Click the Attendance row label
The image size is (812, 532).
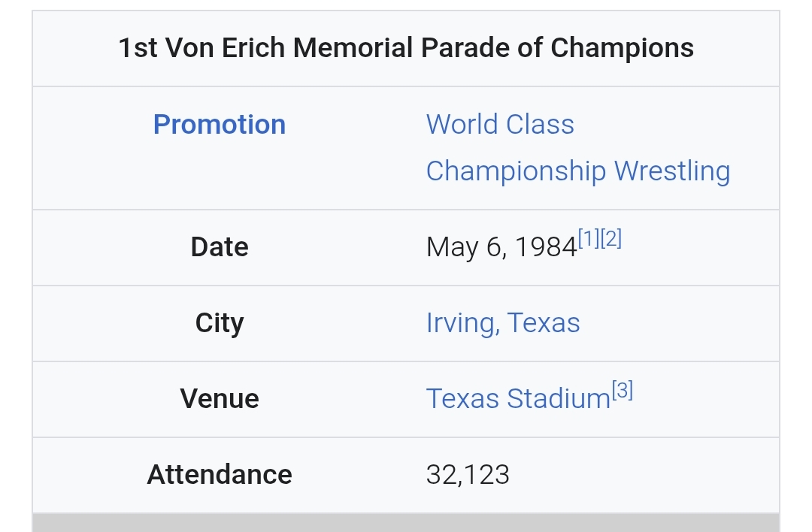[x=220, y=475]
